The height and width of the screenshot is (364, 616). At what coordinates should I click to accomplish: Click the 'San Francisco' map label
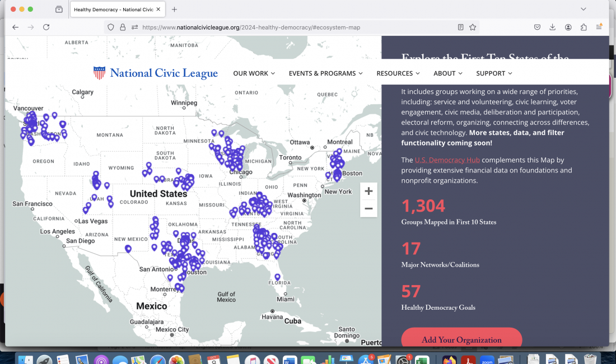click(32, 204)
